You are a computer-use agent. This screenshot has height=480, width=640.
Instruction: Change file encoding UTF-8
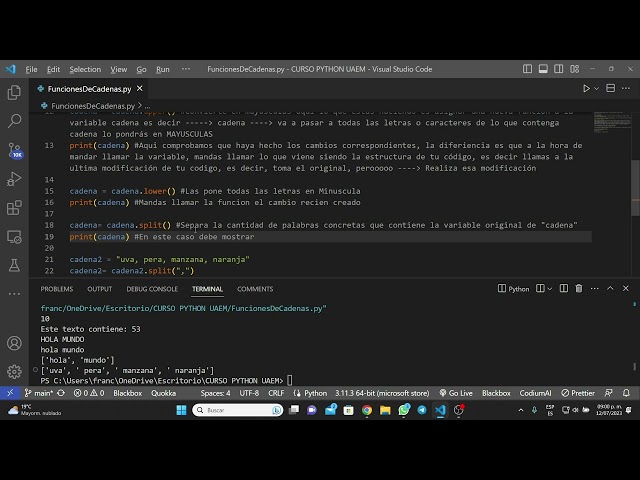[249, 393]
